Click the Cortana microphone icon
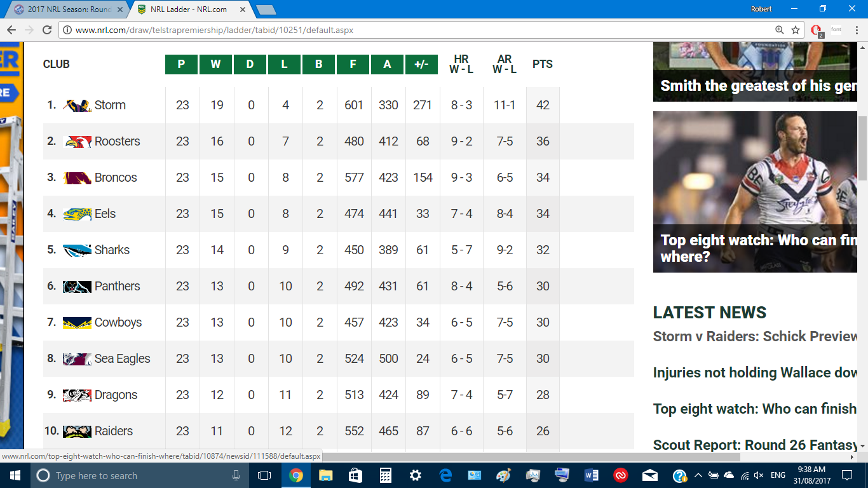 tap(236, 475)
